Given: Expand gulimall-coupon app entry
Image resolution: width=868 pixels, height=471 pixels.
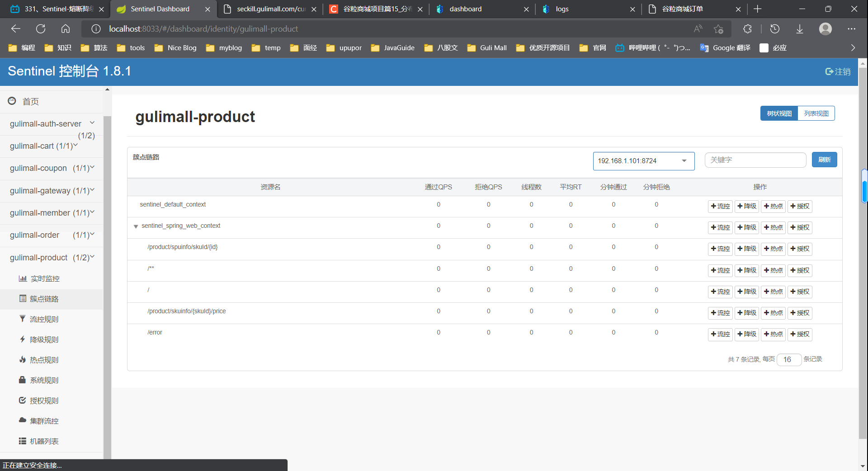Looking at the screenshot, I should (x=52, y=168).
